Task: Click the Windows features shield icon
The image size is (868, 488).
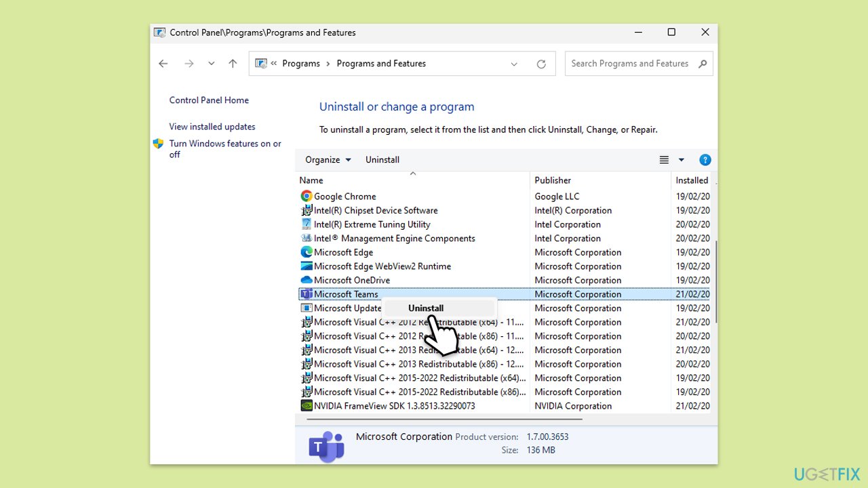Action: [158, 144]
